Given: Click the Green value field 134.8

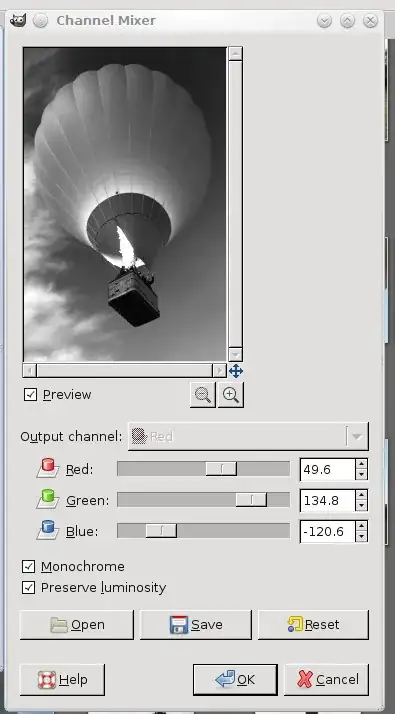Looking at the screenshot, I should coord(328,501).
